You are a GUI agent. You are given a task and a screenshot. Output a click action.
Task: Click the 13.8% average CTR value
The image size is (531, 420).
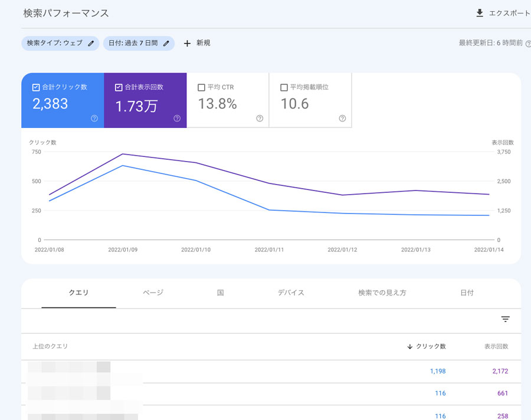tap(217, 104)
